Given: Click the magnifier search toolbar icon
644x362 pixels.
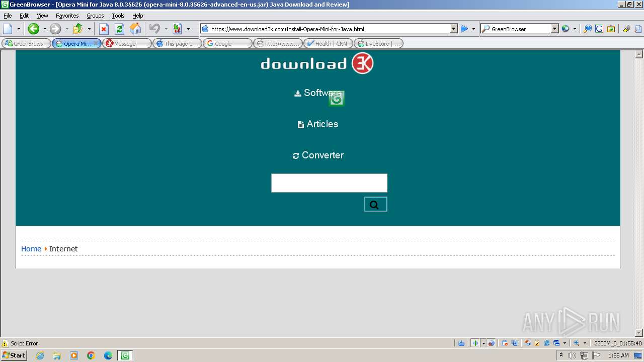Looking at the screenshot, I should (588, 29).
